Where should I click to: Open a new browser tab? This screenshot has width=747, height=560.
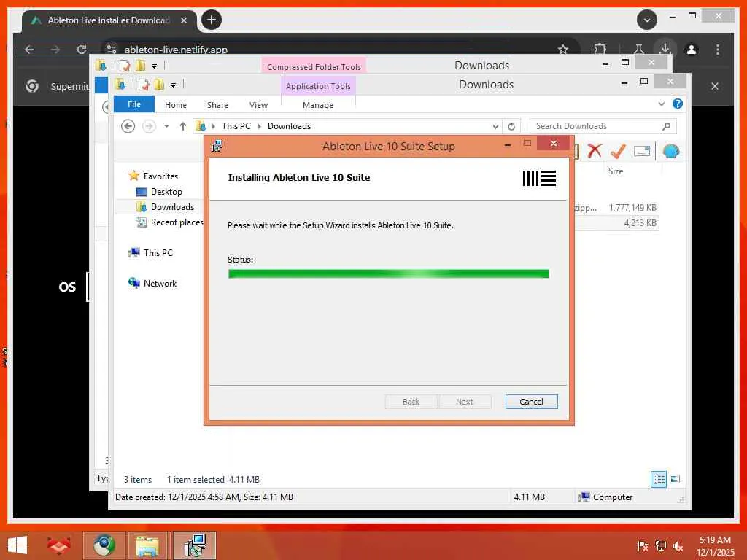[211, 20]
